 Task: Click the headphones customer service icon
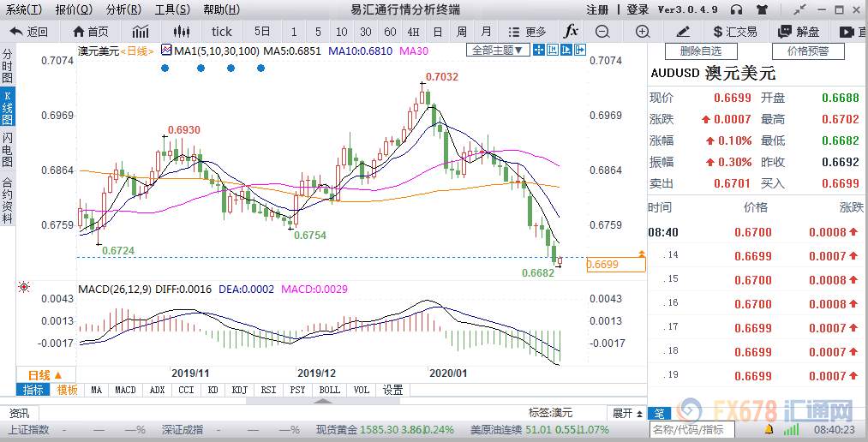736,9
